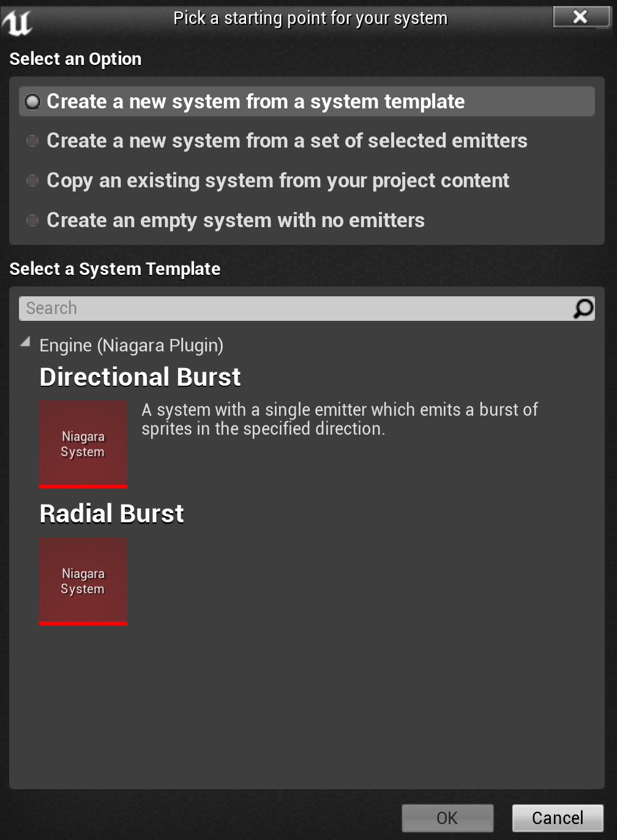The image size is (617, 840).
Task: Click the 'Pick a starting point' title bar
Action: [x=310, y=18]
